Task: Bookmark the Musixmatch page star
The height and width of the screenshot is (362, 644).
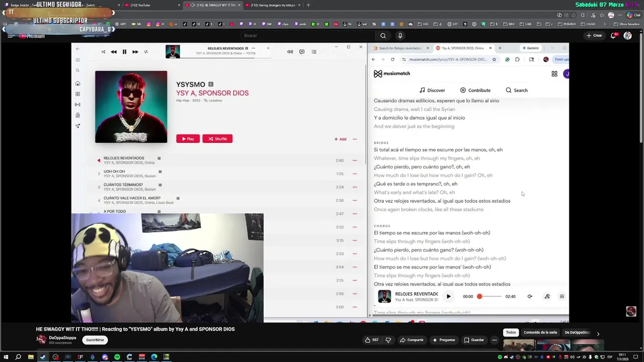Action: coord(494,59)
